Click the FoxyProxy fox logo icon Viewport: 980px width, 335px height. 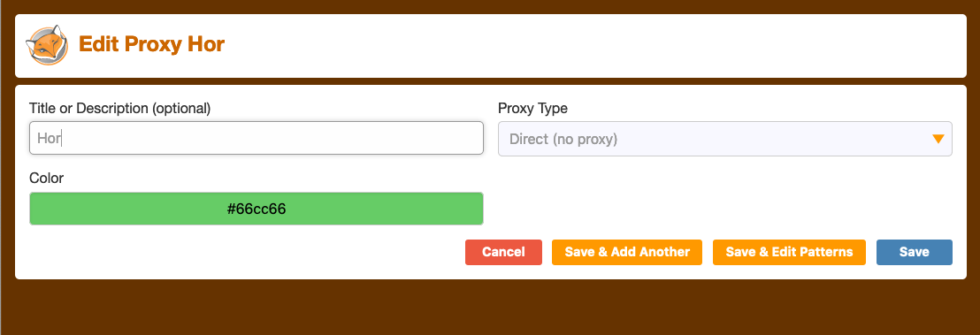(x=47, y=45)
